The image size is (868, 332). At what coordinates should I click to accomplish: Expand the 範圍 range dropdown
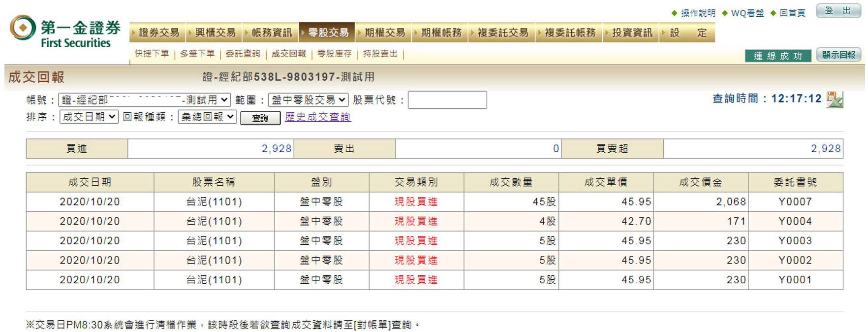click(308, 100)
